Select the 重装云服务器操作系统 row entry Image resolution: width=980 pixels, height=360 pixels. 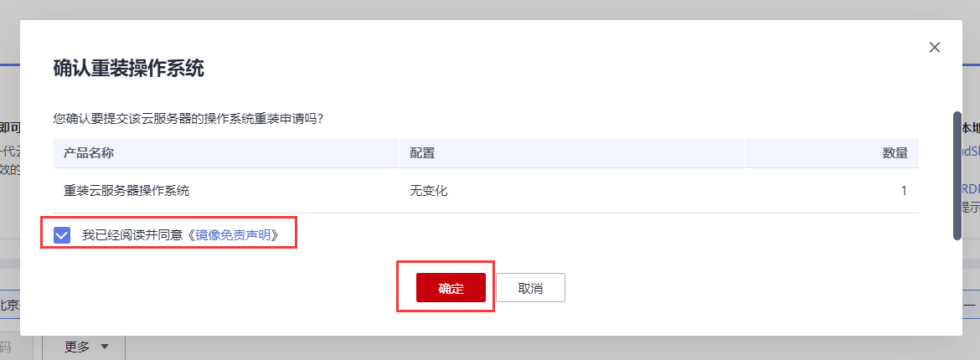click(126, 191)
